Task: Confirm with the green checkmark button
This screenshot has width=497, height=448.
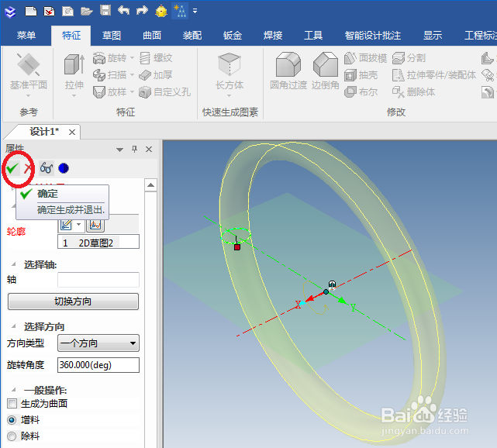Action: (12, 168)
